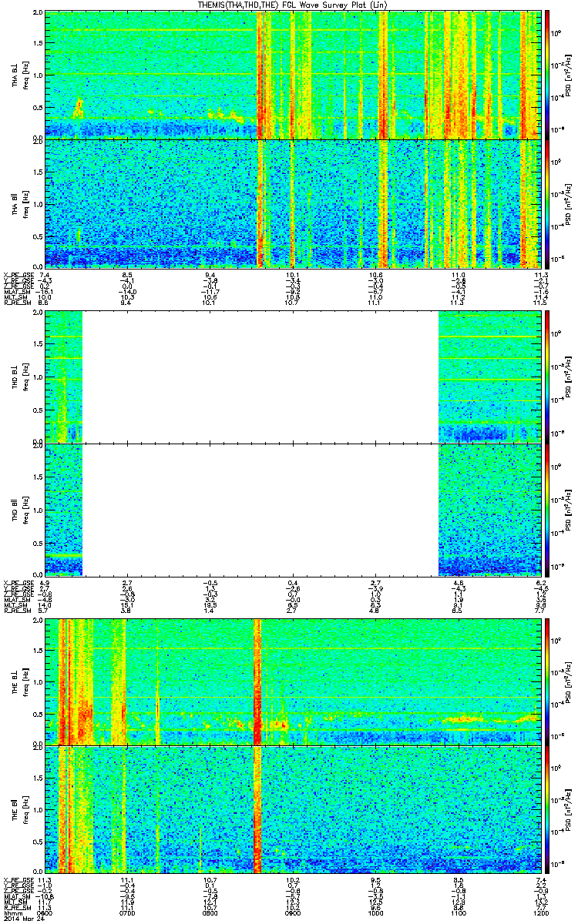Select the THE B-parallel spectrogram panel
The width and height of the screenshot is (578, 924).
pos(291,811)
